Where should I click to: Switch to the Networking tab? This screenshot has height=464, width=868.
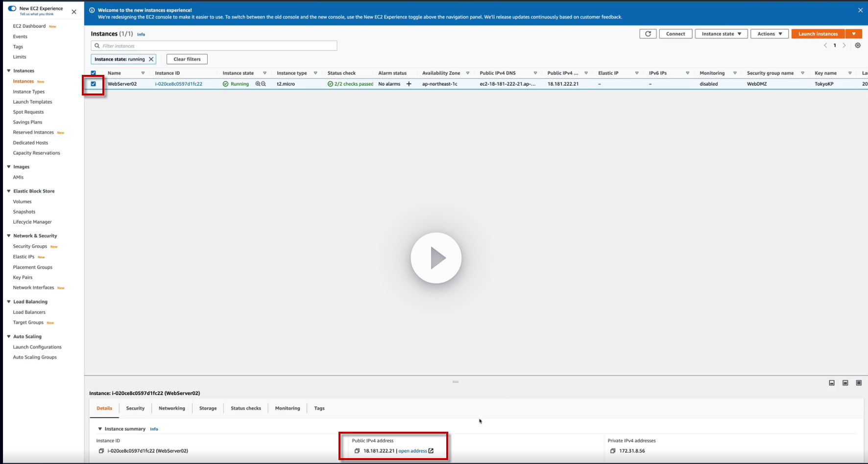pyautogui.click(x=172, y=408)
